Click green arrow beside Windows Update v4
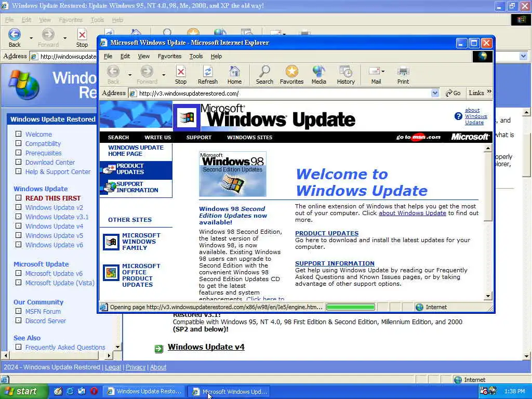The height and width of the screenshot is (399, 532). 159,349
